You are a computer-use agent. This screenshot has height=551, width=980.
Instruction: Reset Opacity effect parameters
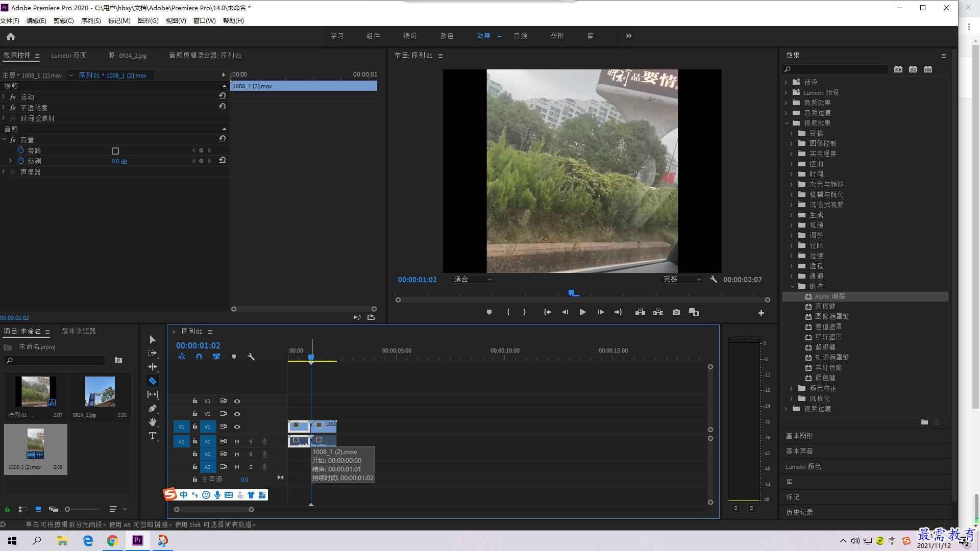[x=223, y=107]
